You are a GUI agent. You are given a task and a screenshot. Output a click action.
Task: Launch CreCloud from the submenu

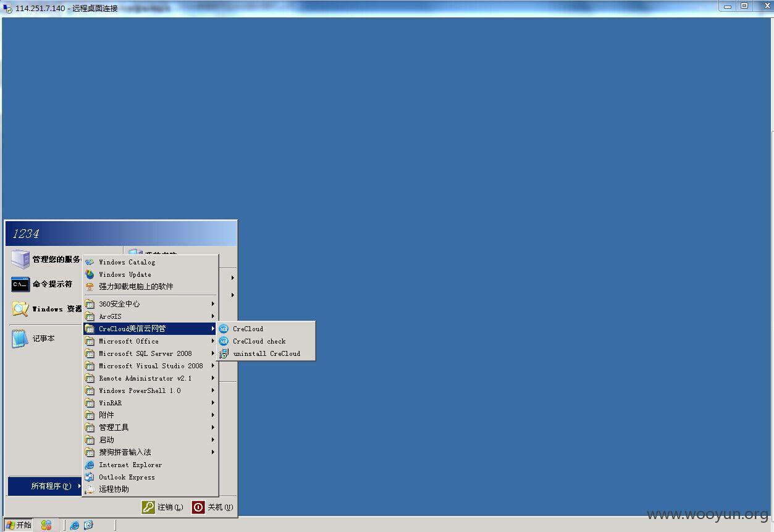pyautogui.click(x=266, y=329)
